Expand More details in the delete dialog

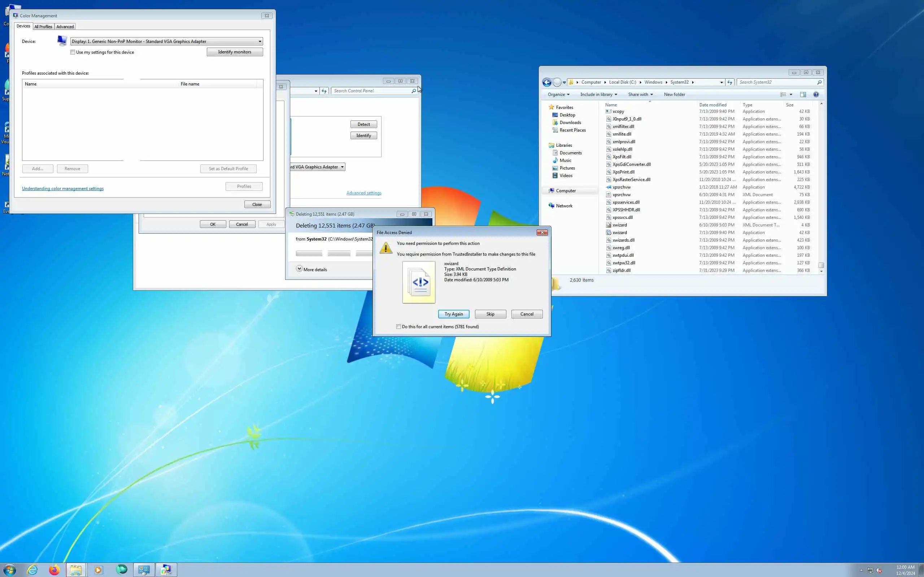click(299, 269)
